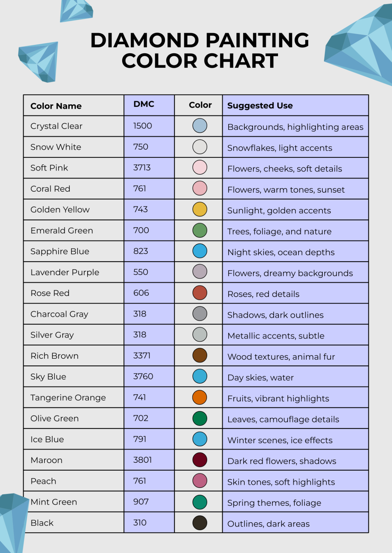Screen dimensions: 392x553
Task: Choose the Black color circle
Action: point(200,523)
